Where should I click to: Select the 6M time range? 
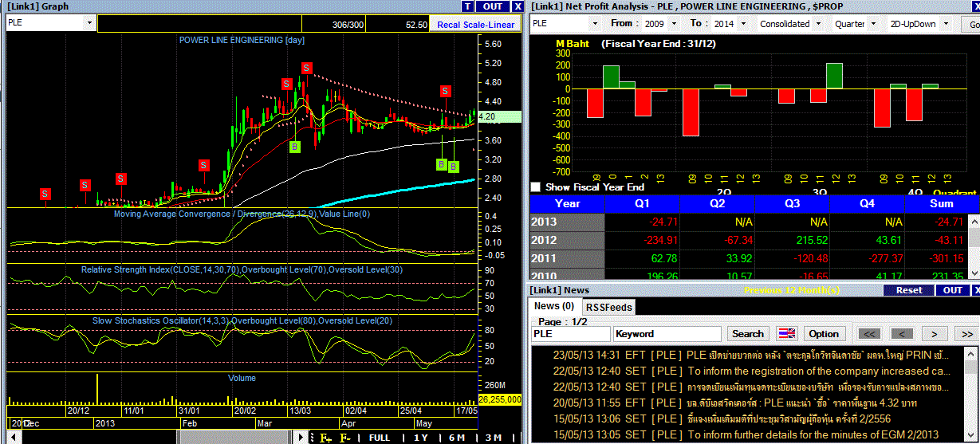coord(457,438)
